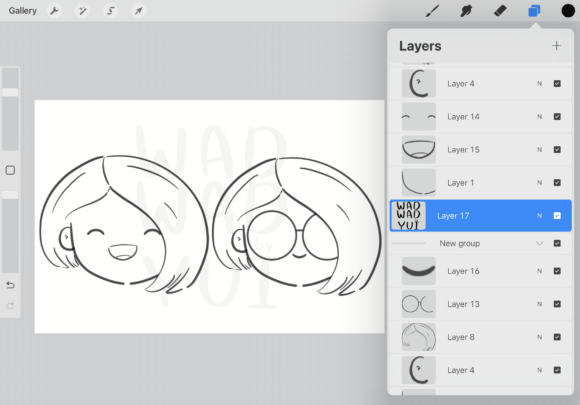Hide the New group via its checkbox
This screenshot has width=580, height=405.
pos(557,243)
